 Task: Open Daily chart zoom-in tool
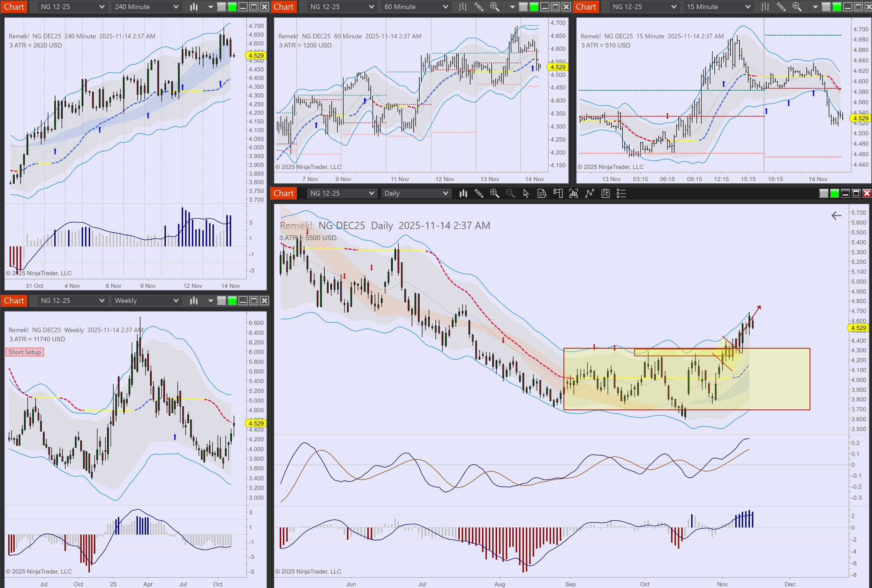(x=494, y=194)
